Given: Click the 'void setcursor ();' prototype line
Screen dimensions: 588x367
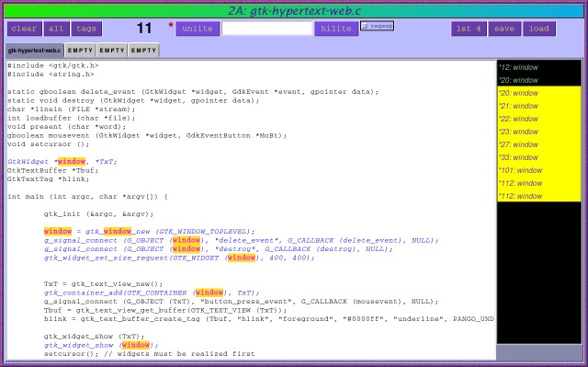Looking at the screenshot, I should (49, 144).
